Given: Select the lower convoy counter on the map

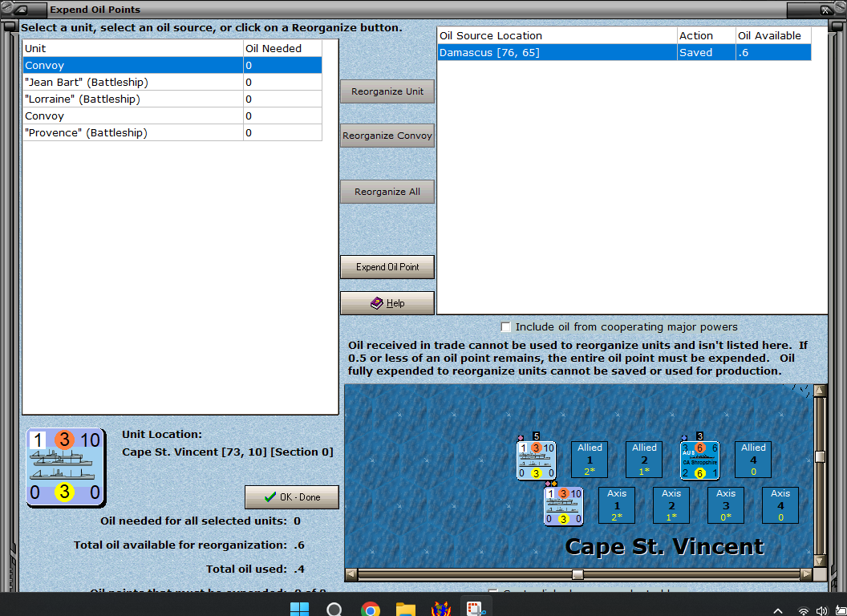Looking at the screenshot, I should click(x=563, y=506).
